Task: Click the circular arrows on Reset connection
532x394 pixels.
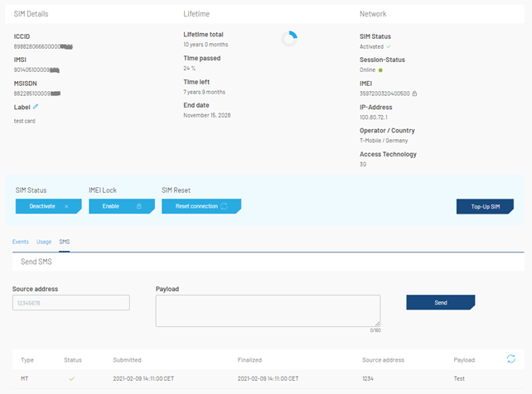Action: (x=224, y=206)
